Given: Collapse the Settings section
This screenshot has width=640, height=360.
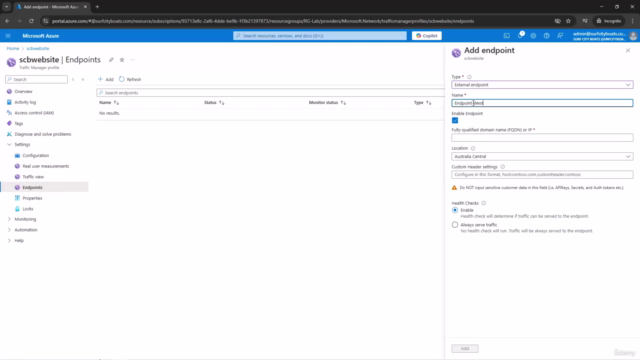Looking at the screenshot, I should (x=9, y=144).
